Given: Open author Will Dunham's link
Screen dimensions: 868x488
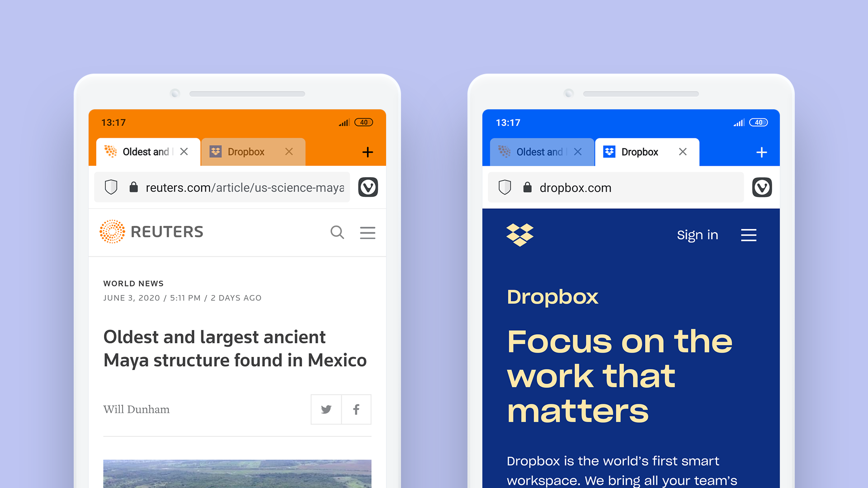Looking at the screenshot, I should [137, 409].
